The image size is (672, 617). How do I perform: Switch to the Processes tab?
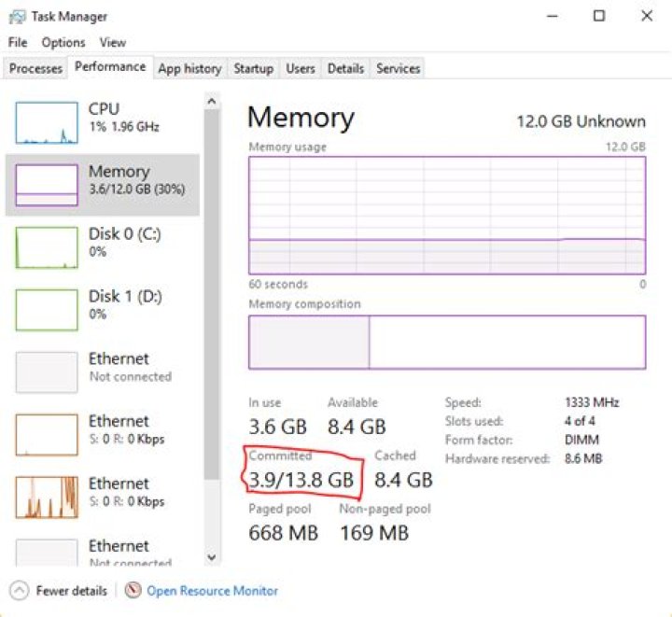35,68
